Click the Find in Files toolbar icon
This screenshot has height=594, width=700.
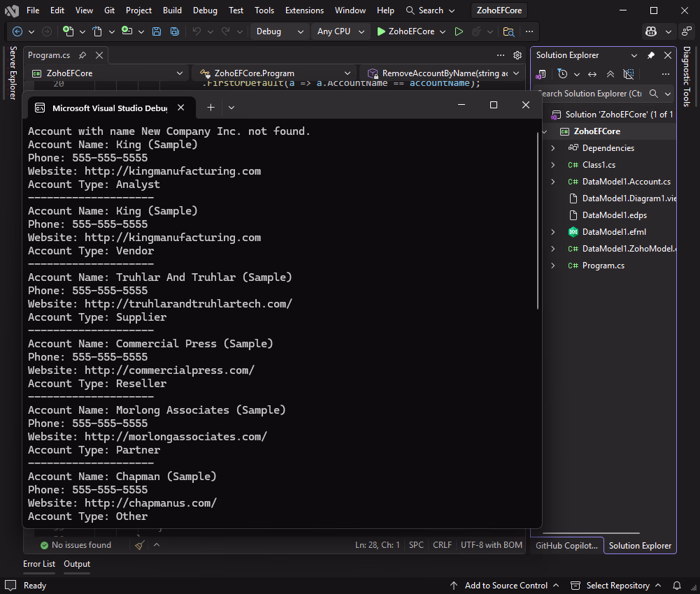[x=509, y=31]
